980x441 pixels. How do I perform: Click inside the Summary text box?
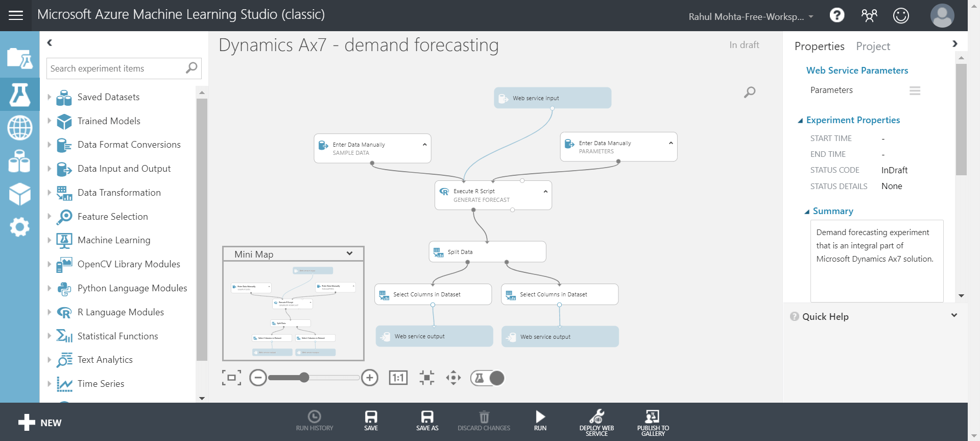click(x=877, y=261)
